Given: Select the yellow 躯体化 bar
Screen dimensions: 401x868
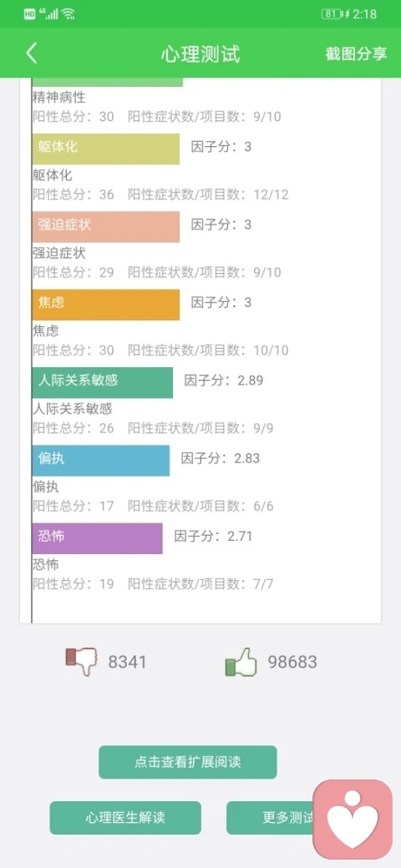Looking at the screenshot, I should (x=106, y=149).
